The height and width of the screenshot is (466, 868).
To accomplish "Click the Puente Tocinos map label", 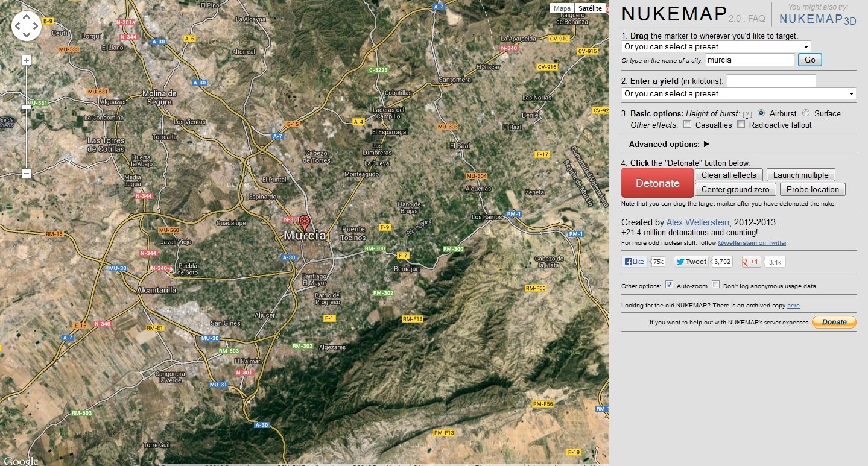I will (353, 233).
